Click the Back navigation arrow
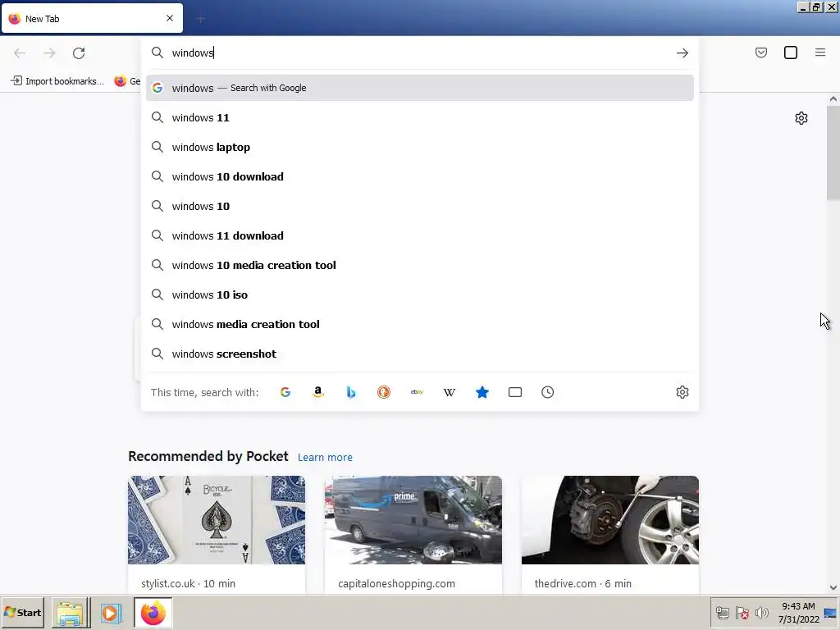The width and height of the screenshot is (840, 630). click(x=20, y=53)
